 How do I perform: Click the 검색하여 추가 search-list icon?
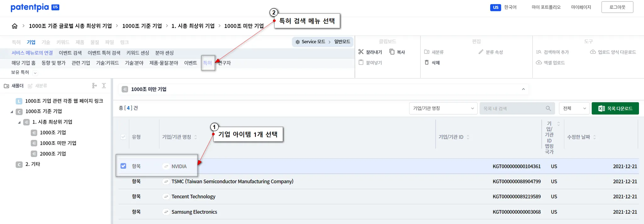(539, 52)
